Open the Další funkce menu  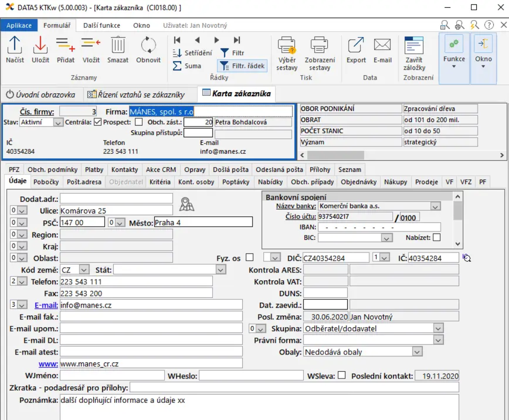102,25
